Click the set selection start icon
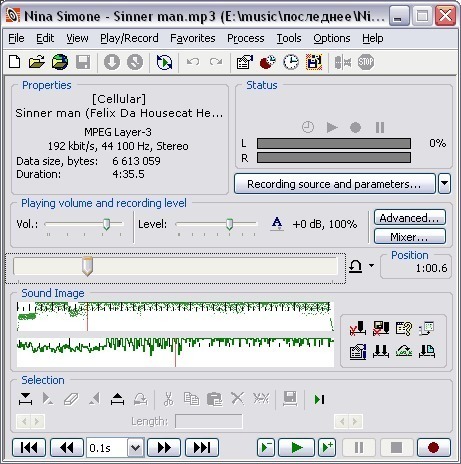Viewport: 461px width, 464px height. tap(25, 399)
